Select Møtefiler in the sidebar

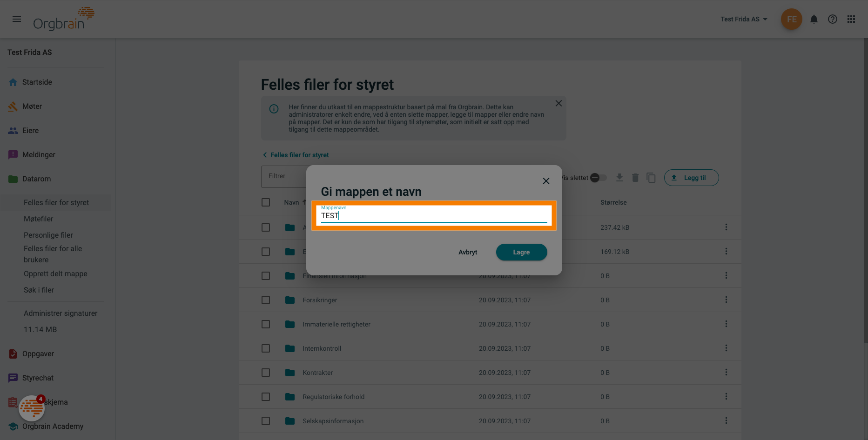(x=39, y=219)
